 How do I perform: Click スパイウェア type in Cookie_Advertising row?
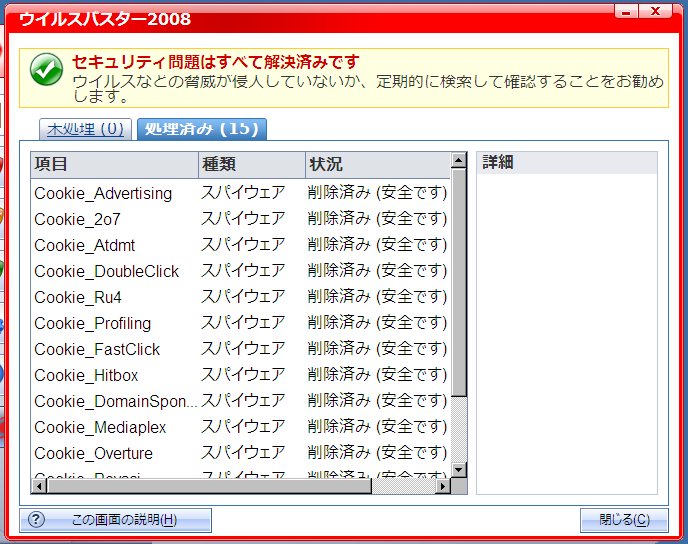click(x=243, y=193)
